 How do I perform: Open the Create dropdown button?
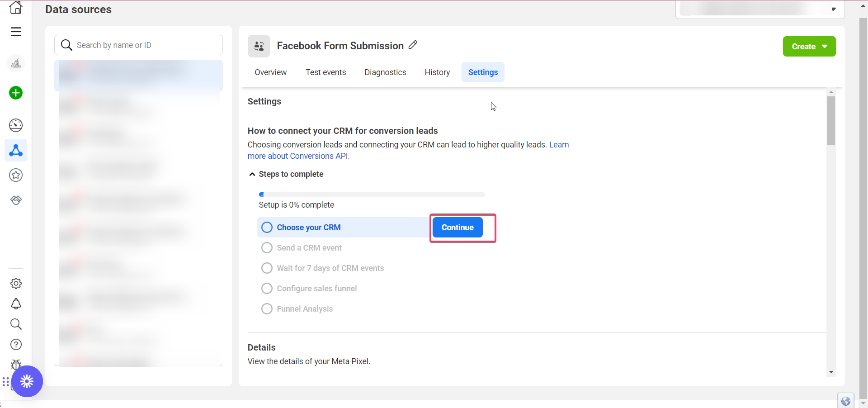[x=809, y=46]
